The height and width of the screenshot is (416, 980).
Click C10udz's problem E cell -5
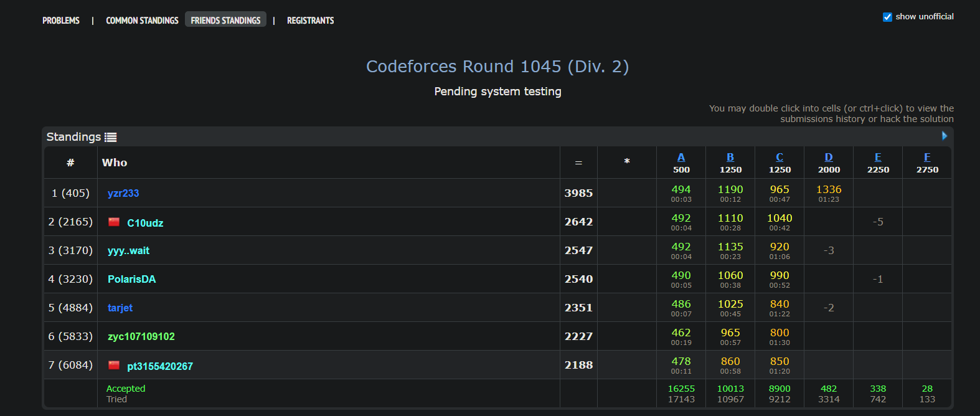[x=878, y=222]
